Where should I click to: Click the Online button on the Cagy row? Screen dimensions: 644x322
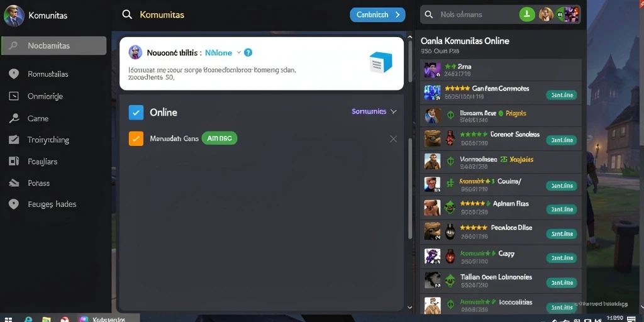pos(562,258)
